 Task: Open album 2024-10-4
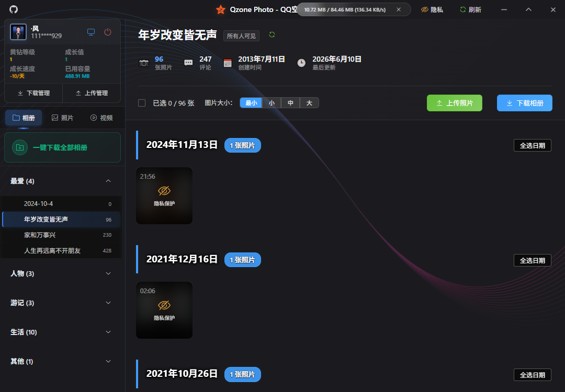(62, 204)
